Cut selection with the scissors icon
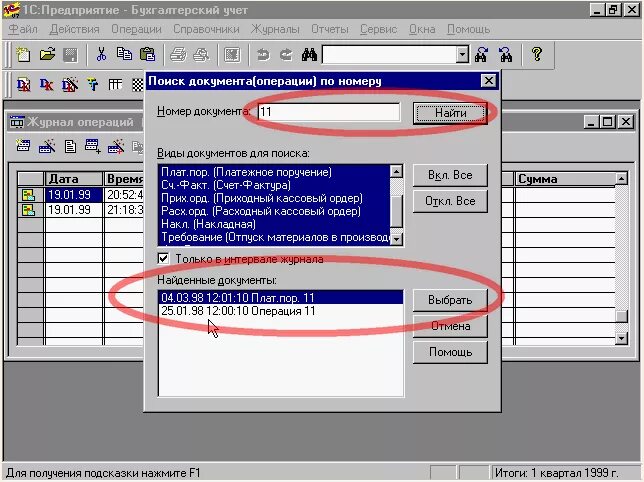The image size is (644, 482). click(x=101, y=54)
